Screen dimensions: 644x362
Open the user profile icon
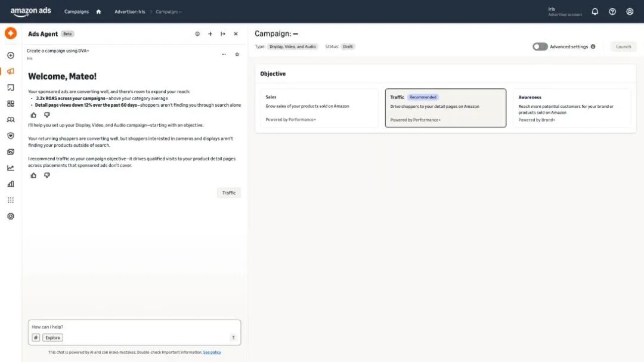tap(630, 11)
